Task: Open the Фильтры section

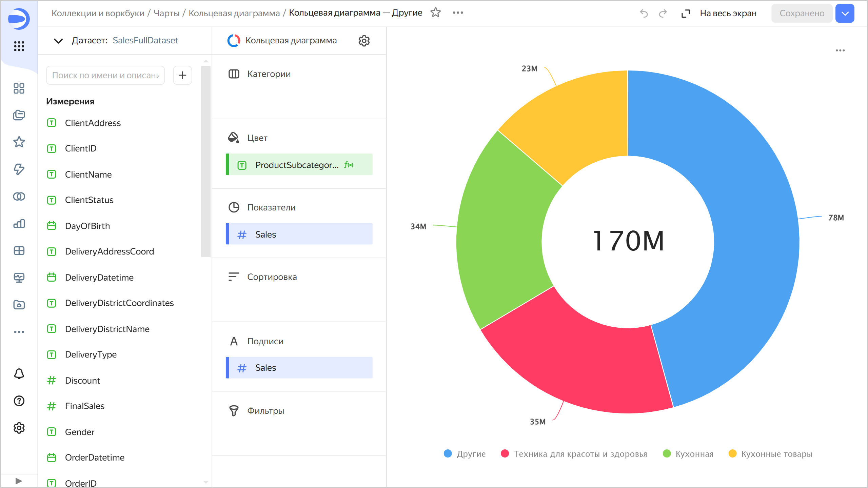Action: (265, 411)
